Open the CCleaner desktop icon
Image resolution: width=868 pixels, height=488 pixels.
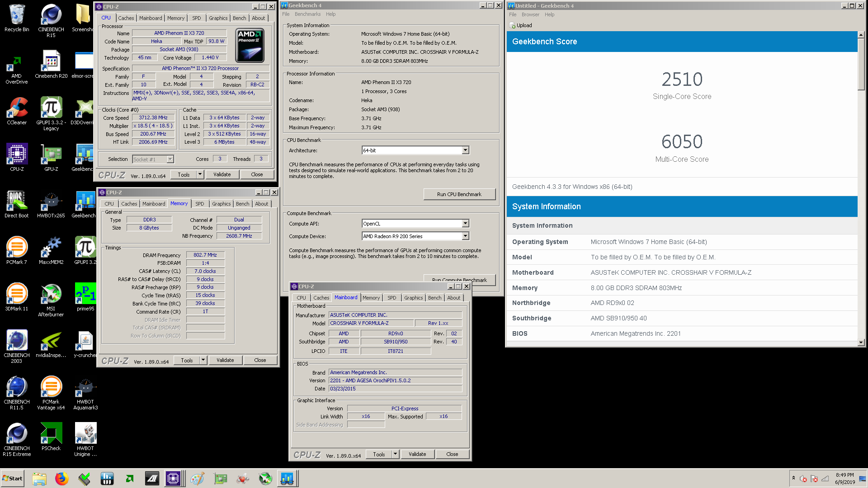pos(17,111)
